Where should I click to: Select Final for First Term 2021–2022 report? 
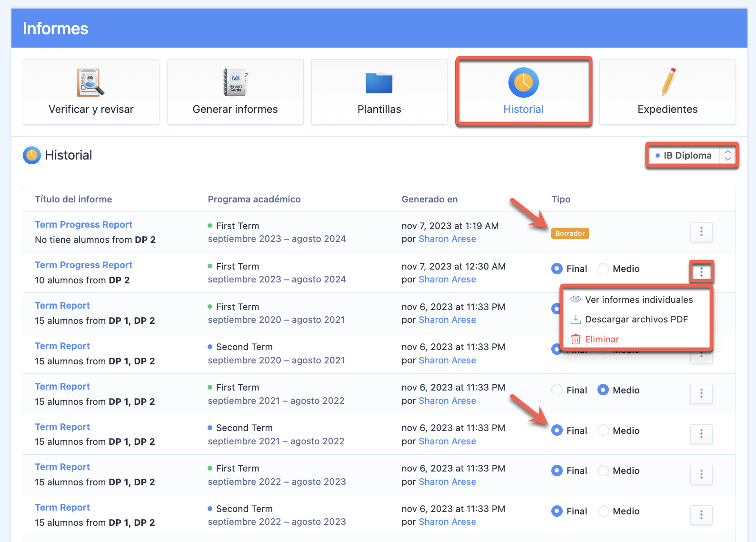tap(557, 390)
